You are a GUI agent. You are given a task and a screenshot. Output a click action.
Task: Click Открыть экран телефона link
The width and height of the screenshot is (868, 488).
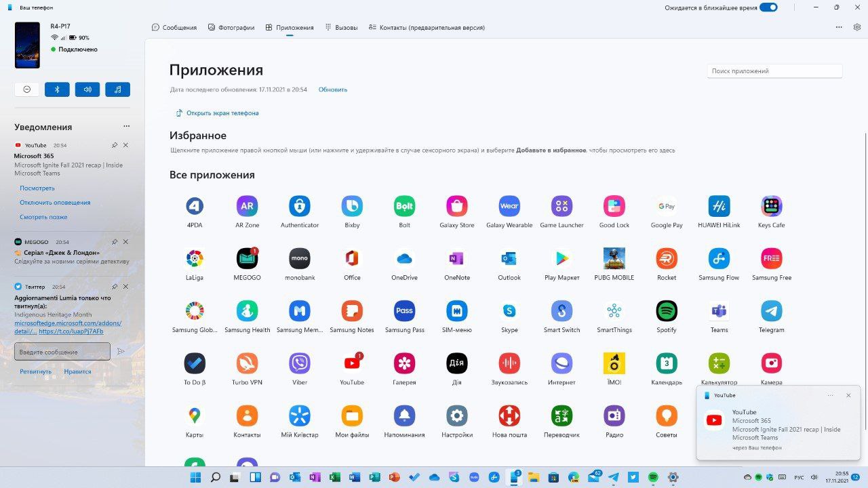217,113
